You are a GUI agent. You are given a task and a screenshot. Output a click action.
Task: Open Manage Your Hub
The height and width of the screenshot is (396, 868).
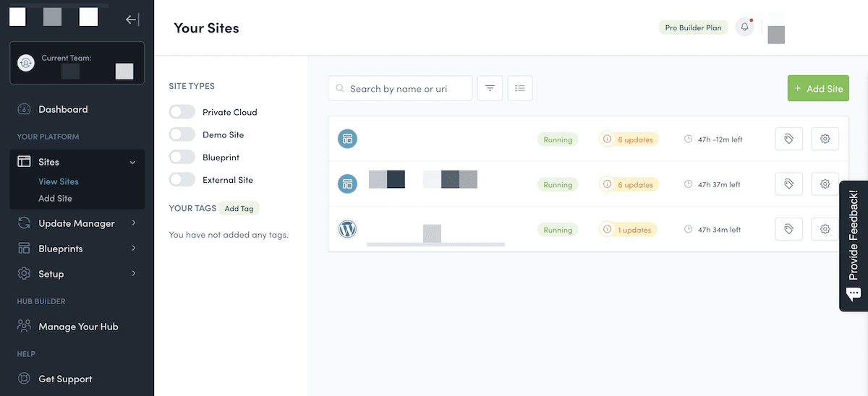click(x=77, y=327)
